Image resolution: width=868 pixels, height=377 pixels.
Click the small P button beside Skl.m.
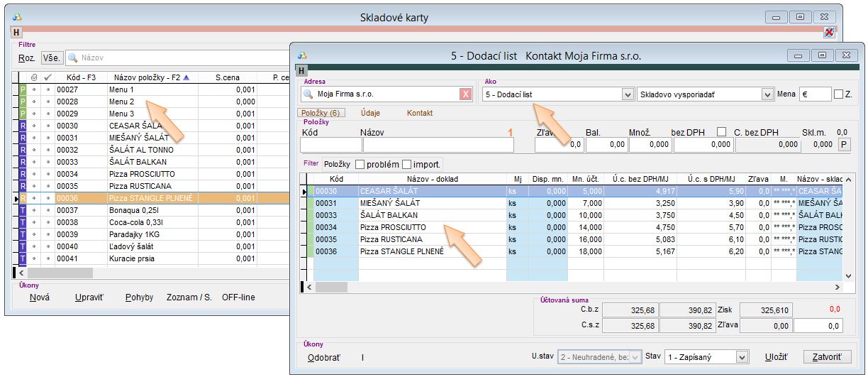coord(844,145)
